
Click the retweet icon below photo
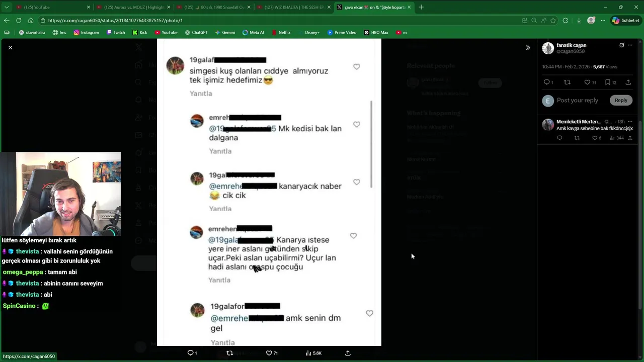pos(230,353)
